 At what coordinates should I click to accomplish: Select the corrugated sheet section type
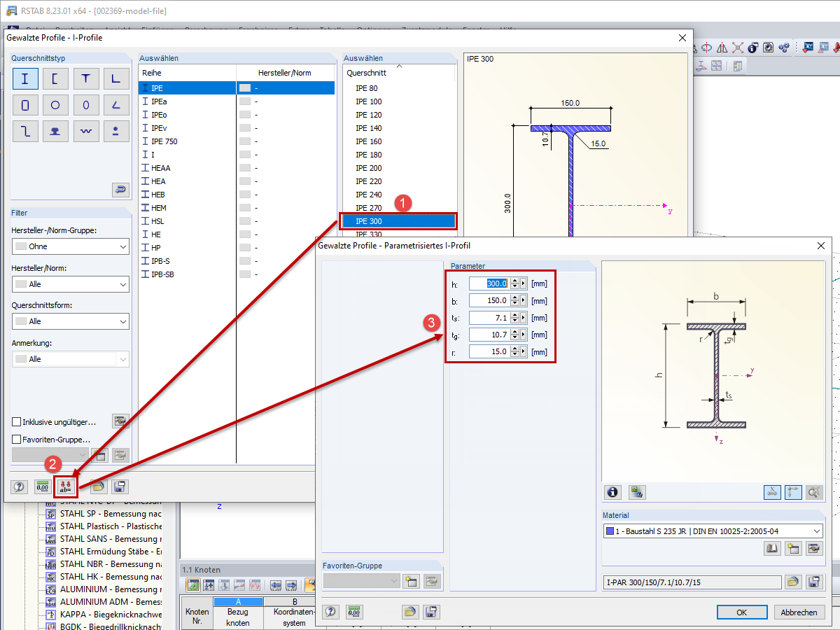pos(86,132)
